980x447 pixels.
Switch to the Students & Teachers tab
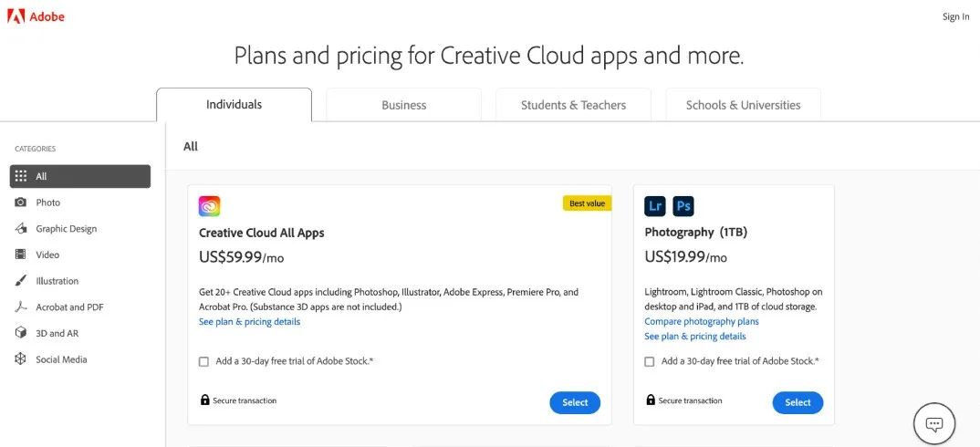[573, 105]
